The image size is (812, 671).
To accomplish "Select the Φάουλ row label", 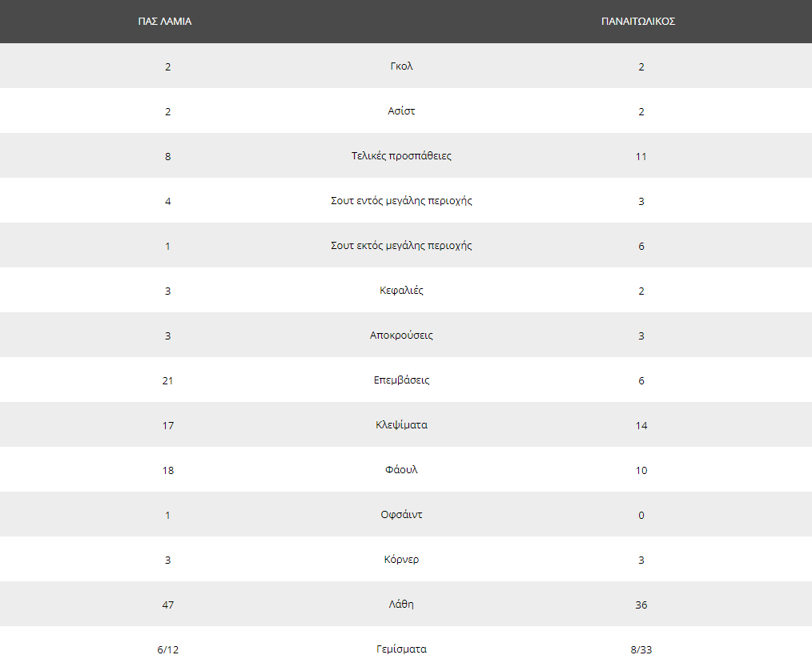I will click(x=401, y=469).
